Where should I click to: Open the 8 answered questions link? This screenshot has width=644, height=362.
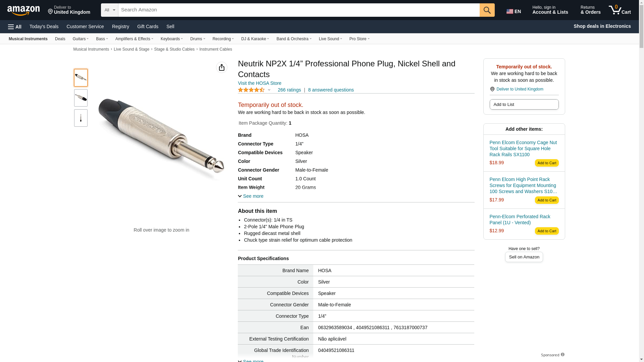point(331,90)
